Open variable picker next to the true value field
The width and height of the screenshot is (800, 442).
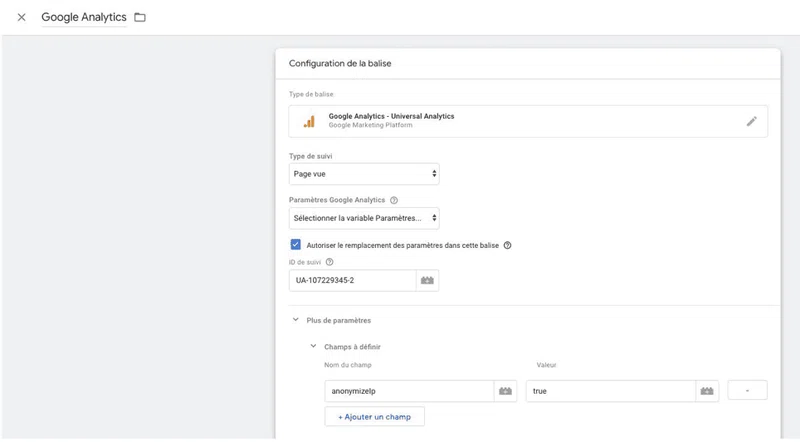pyautogui.click(x=707, y=391)
